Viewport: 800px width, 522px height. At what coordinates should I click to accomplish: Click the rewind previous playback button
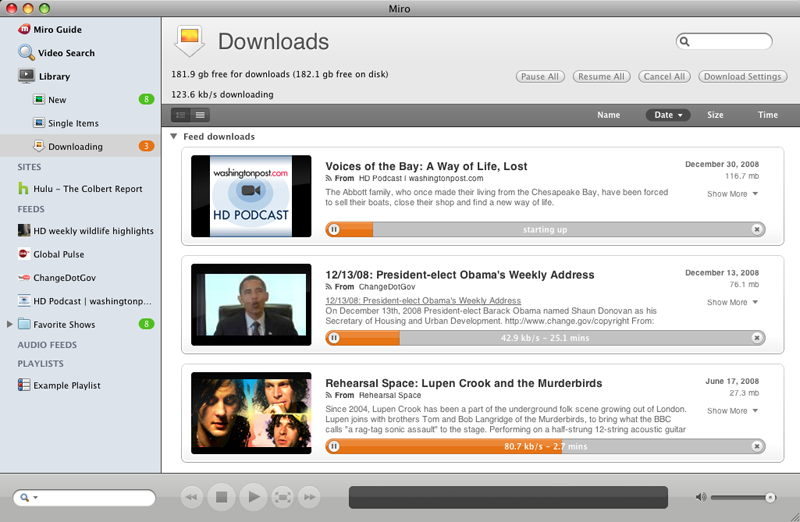192,496
